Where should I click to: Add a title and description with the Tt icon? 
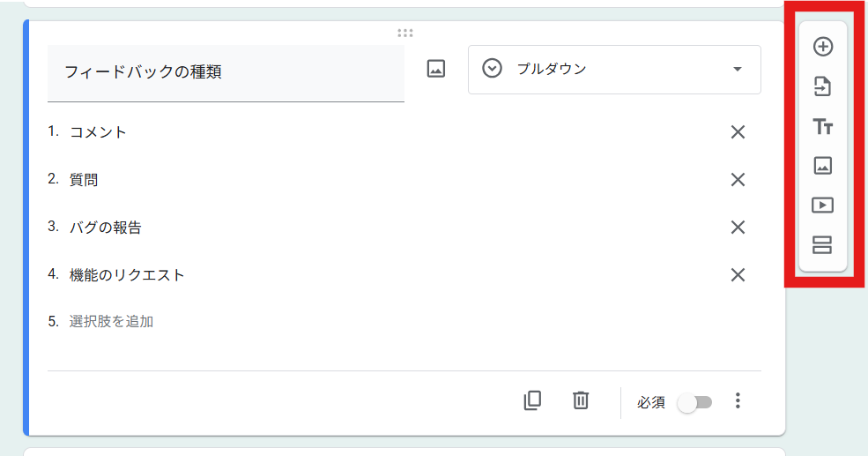click(x=822, y=126)
